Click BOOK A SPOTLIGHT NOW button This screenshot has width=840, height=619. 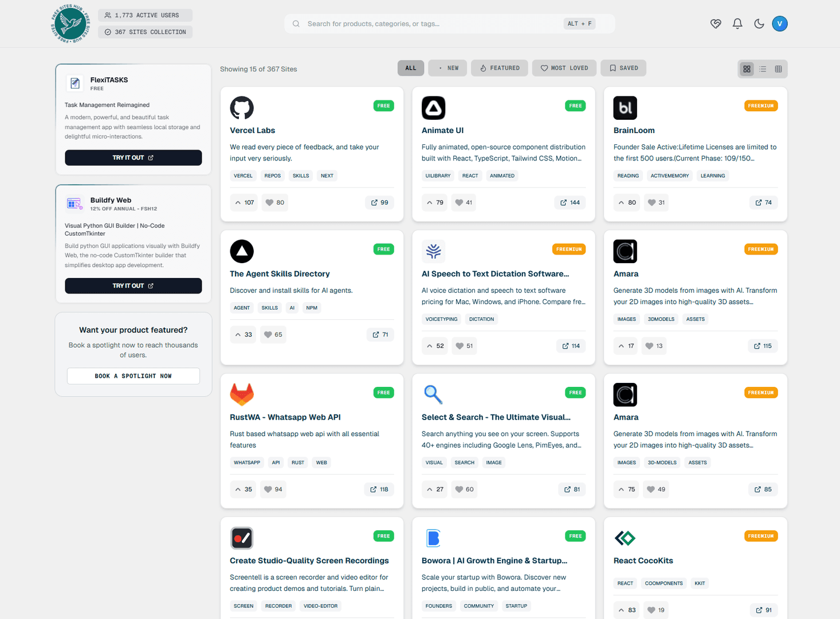click(x=133, y=376)
